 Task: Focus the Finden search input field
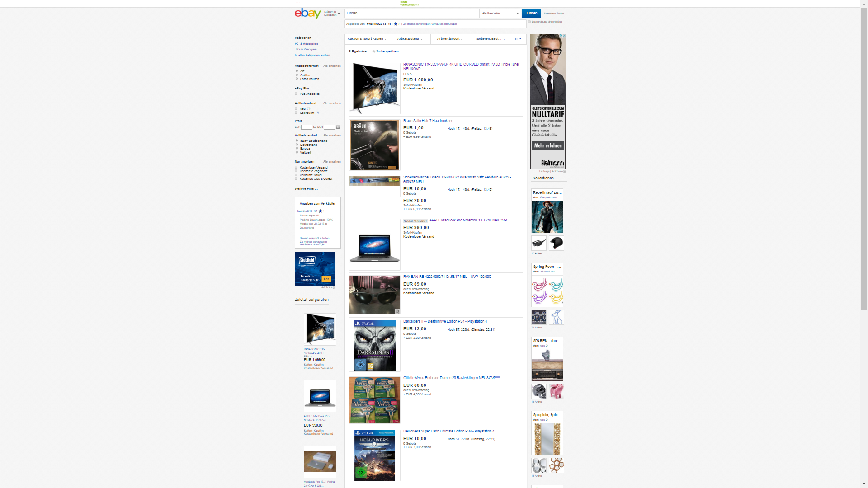pyautogui.click(x=411, y=13)
